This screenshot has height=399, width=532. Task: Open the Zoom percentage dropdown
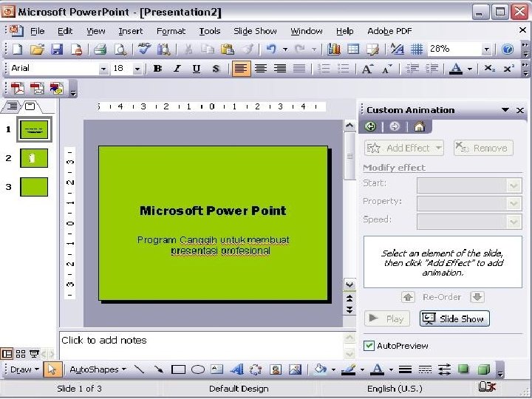pyautogui.click(x=486, y=50)
